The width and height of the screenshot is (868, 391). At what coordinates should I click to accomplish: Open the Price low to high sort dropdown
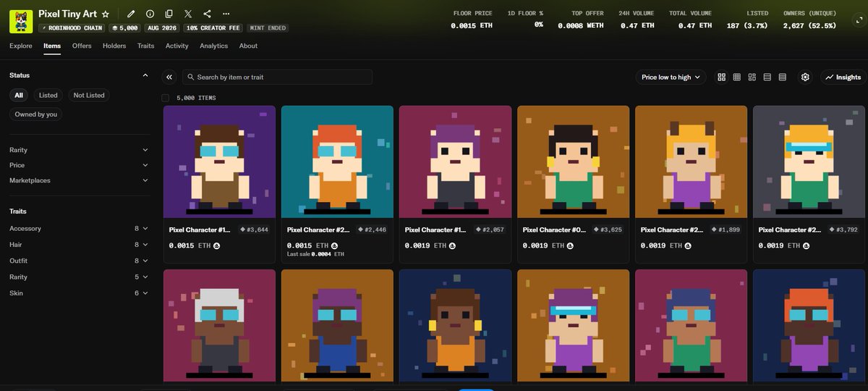pyautogui.click(x=671, y=77)
